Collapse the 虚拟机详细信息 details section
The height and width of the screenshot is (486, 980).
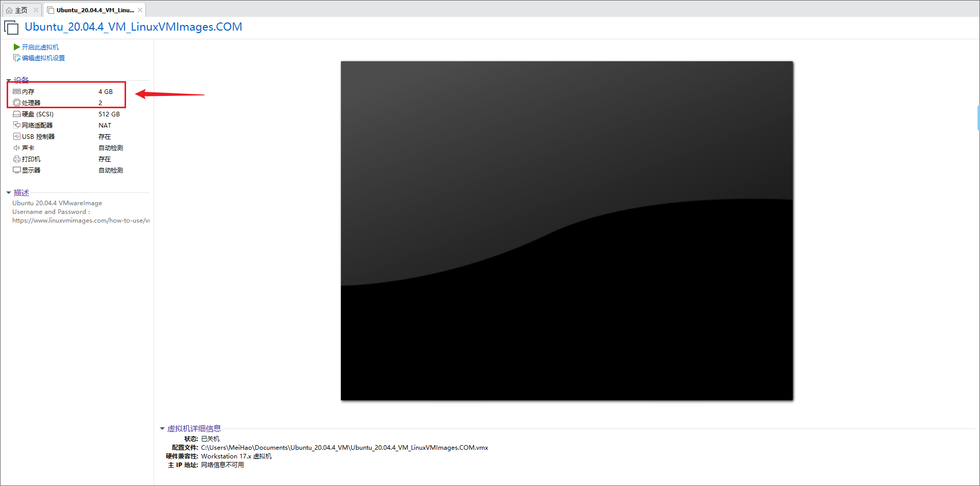pos(162,429)
